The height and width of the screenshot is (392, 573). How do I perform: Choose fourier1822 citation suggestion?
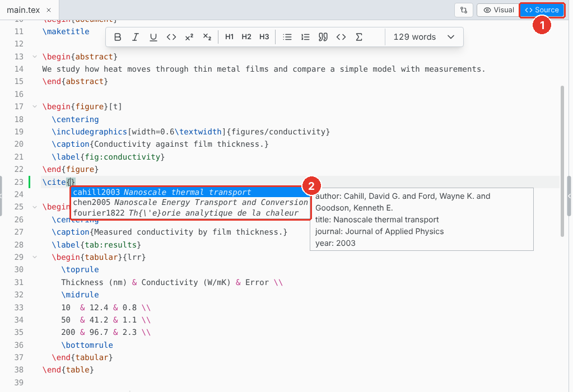click(190, 213)
